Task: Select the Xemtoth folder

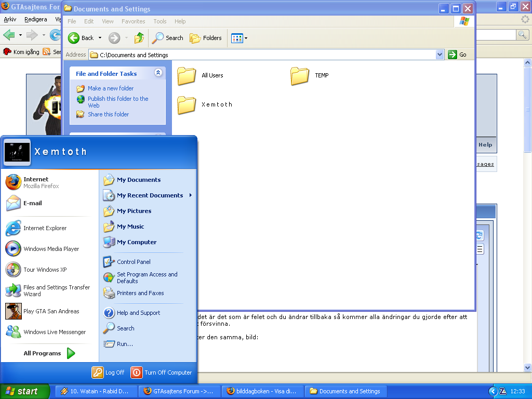Action: click(205, 105)
